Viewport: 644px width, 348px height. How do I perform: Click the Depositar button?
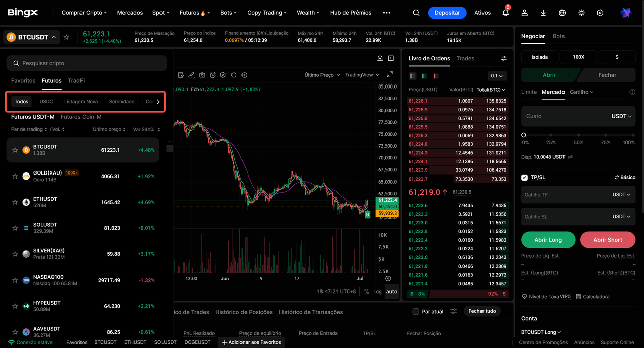[447, 13]
